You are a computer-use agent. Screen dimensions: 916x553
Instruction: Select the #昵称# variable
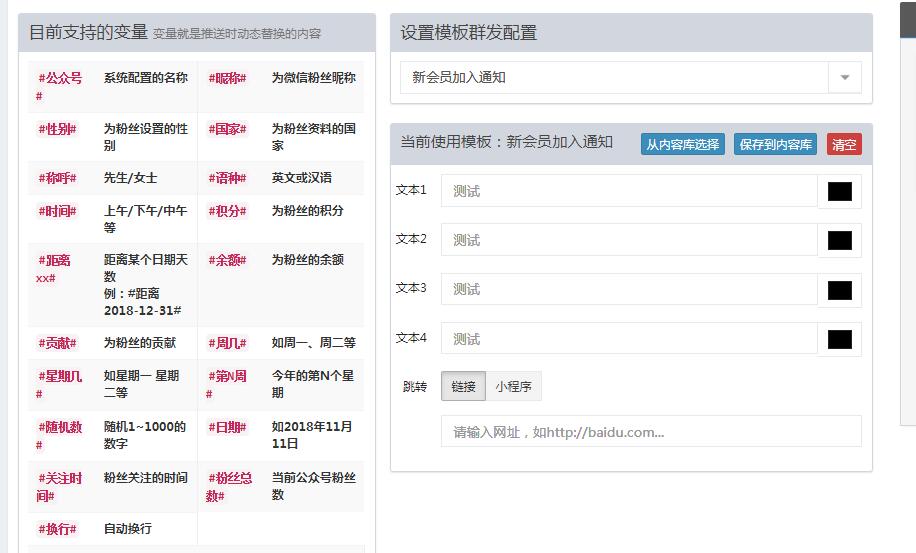click(x=228, y=78)
